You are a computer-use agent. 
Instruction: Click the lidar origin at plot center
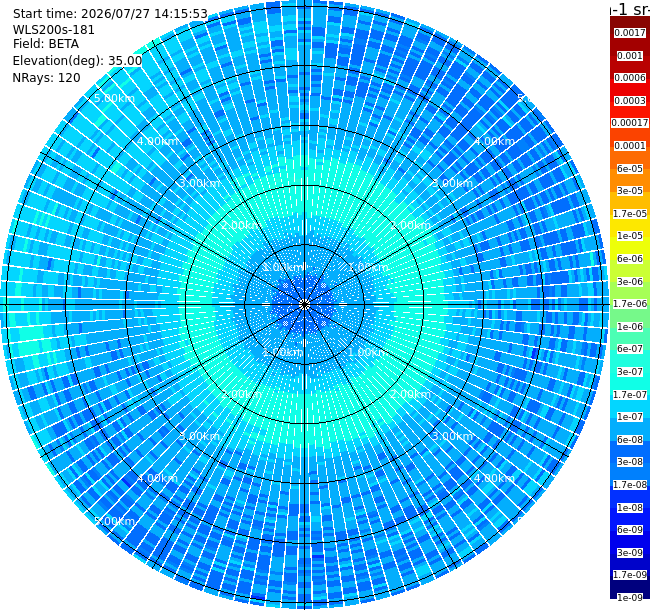(x=304, y=305)
